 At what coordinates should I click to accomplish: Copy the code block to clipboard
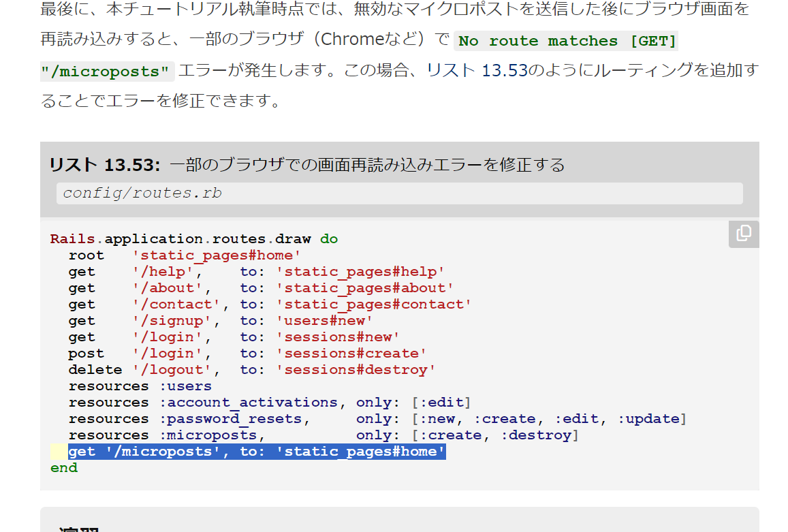click(x=742, y=234)
